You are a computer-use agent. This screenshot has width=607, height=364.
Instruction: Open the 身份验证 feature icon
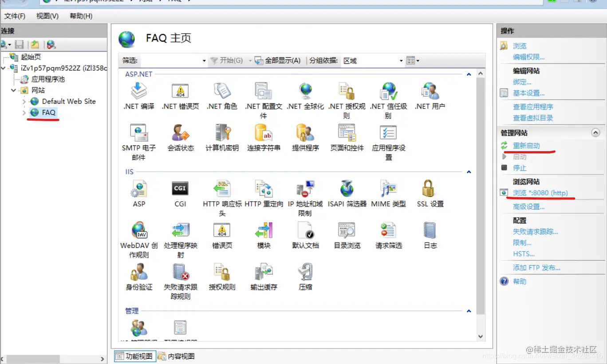pos(139,272)
